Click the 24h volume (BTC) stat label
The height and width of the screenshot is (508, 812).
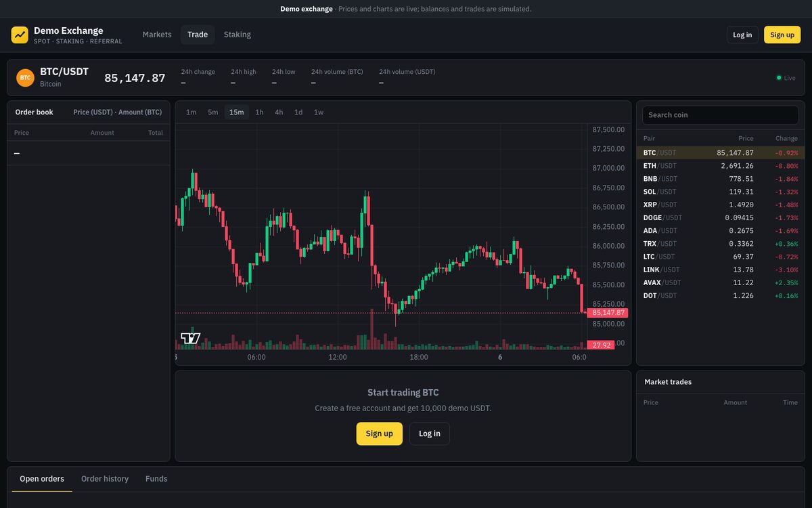click(x=337, y=72)
